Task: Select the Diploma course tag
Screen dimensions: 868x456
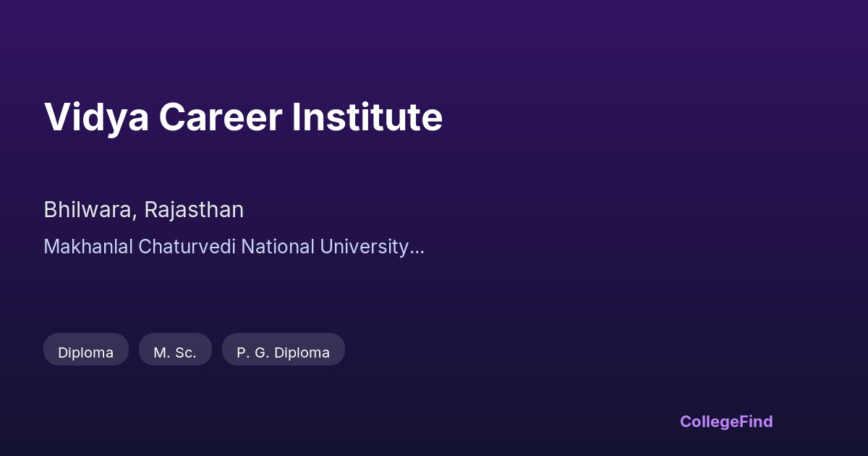Action: click(85, 352)
